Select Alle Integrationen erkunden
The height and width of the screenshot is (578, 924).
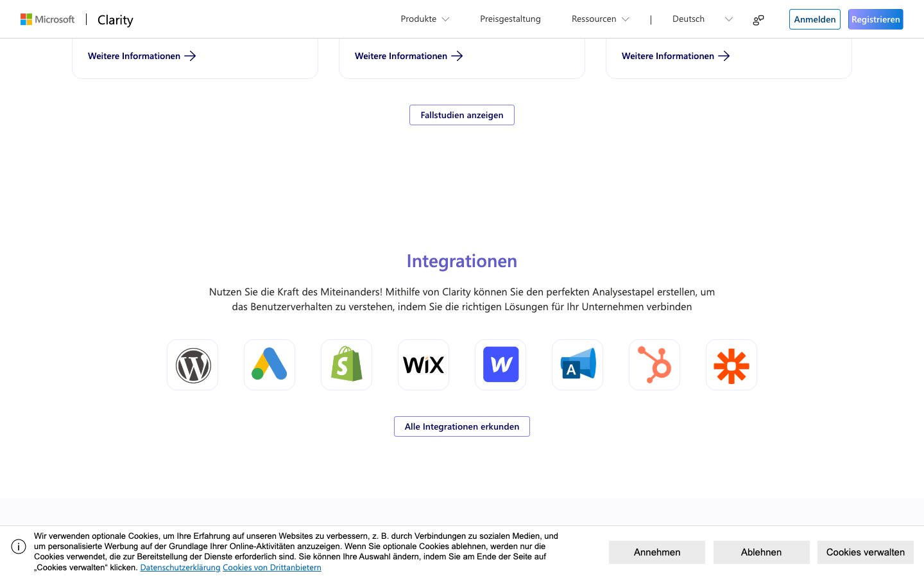[x=462, y=426]
